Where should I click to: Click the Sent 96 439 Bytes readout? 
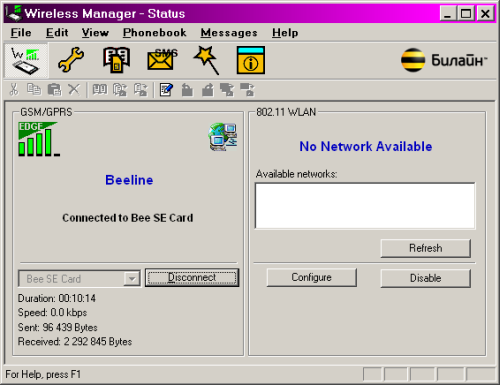pos(58,327)
